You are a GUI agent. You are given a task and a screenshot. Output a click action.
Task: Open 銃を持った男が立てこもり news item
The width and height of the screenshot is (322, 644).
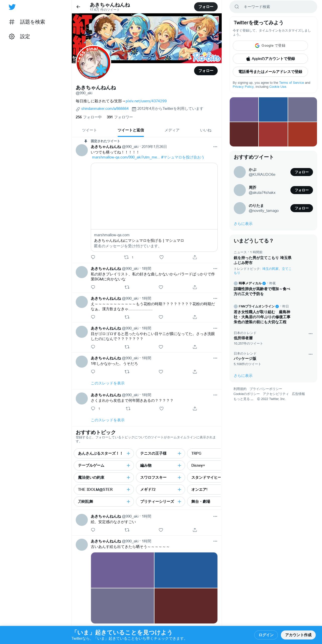click(x=263, y=260)
